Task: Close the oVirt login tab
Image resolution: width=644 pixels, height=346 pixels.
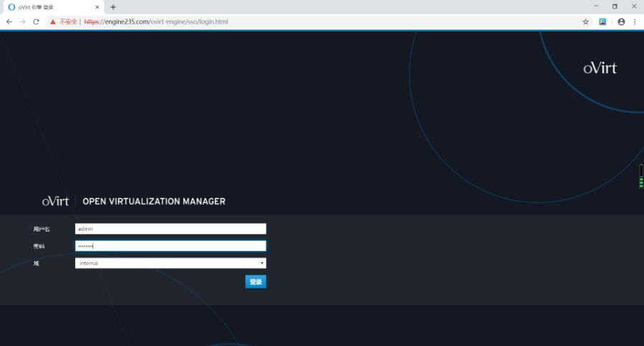Action: point(97,7)
